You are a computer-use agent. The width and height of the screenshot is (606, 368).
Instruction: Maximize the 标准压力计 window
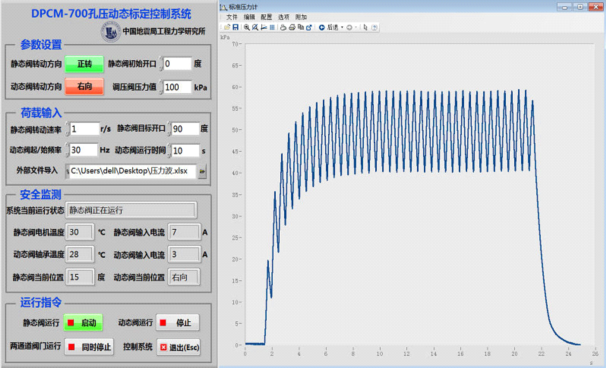click(x=580, y=7)
